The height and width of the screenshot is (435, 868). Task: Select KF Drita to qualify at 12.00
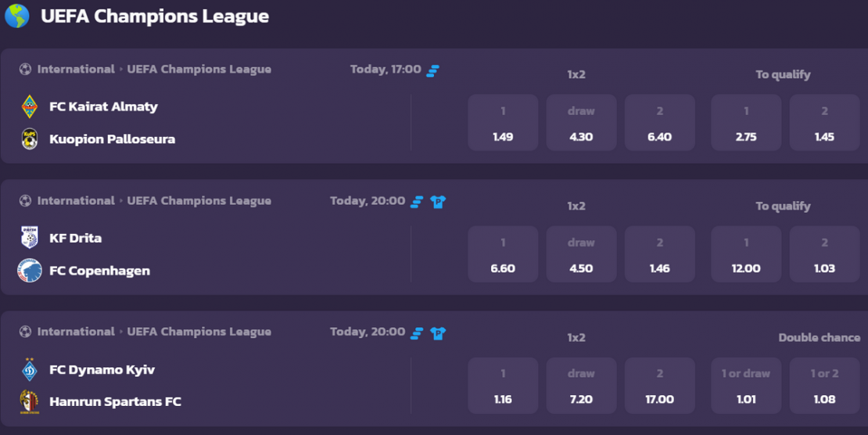746,253
